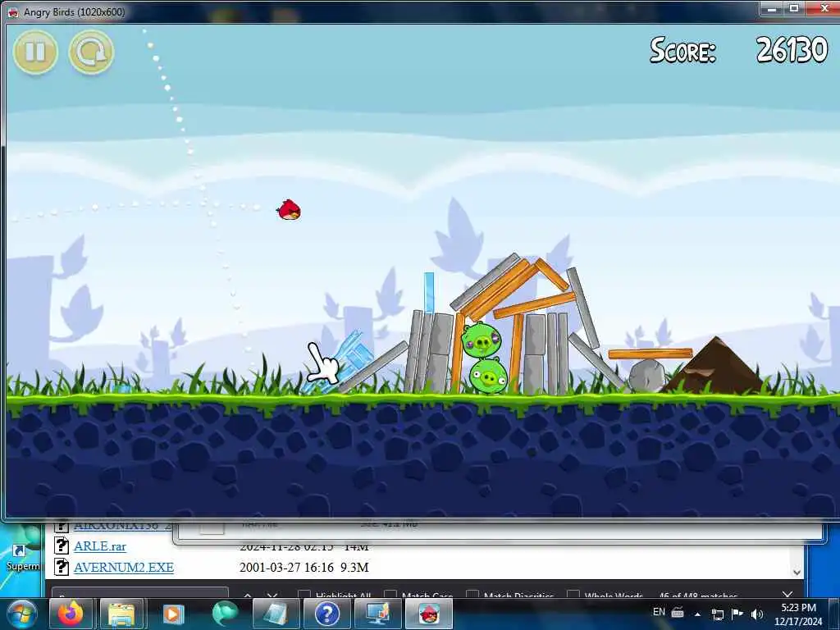Click the upper green pig
This screenshot has width=840, height=630.
click(x=481, y=339)
